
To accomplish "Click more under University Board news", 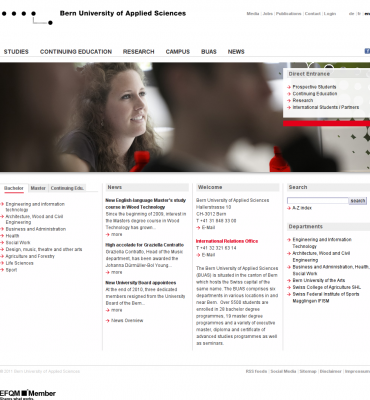I will [x=116, y=310].
